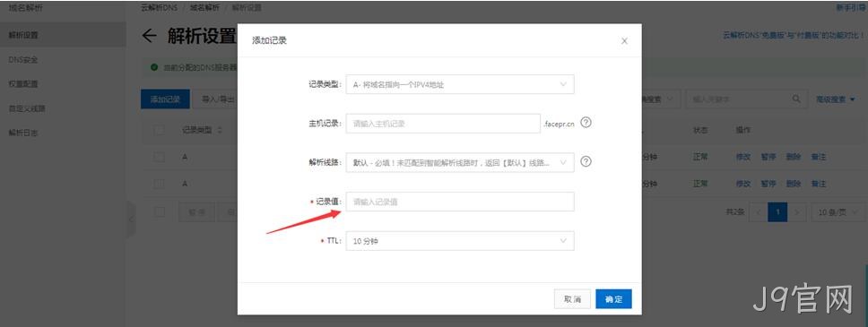Open the 免费版 与 付费版 功能对比 link
The image size is (868, 327).
pyautogui.click(x=794, y=35)
